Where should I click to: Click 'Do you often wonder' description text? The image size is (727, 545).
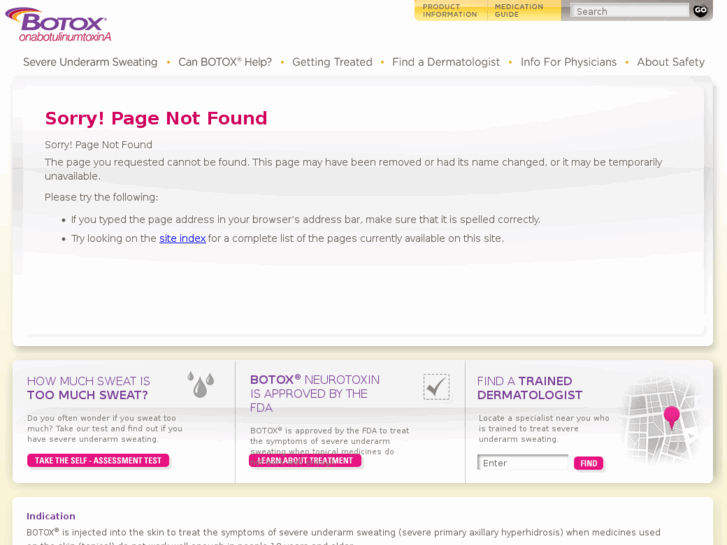pos(105,429)
